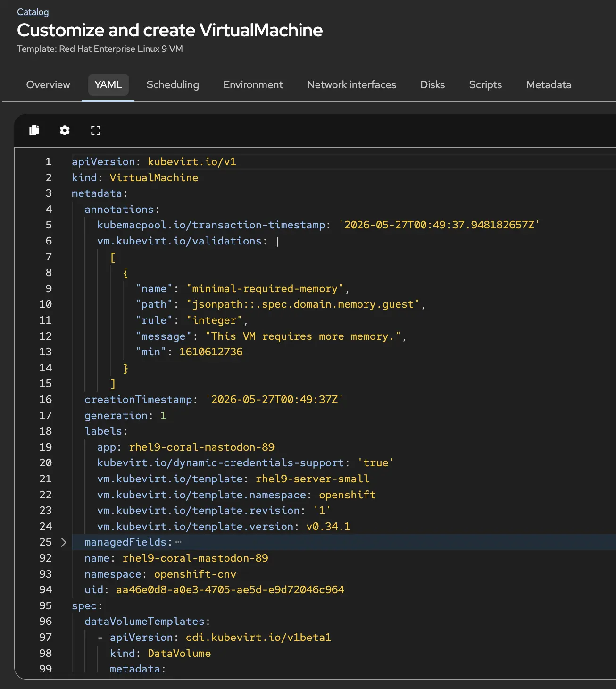The width and height of the screenshot is (616, 689).
Task: Click the spec key on line 95
Action: coord(84,606)
